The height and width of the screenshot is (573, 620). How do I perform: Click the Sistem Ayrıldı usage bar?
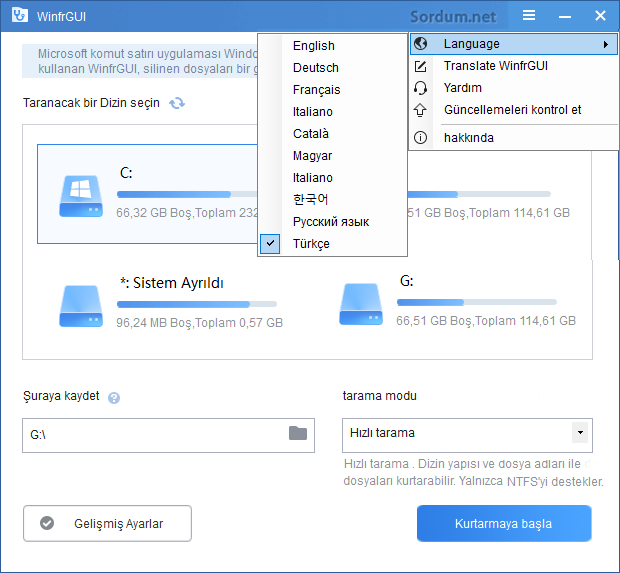(x=197, y=304)
